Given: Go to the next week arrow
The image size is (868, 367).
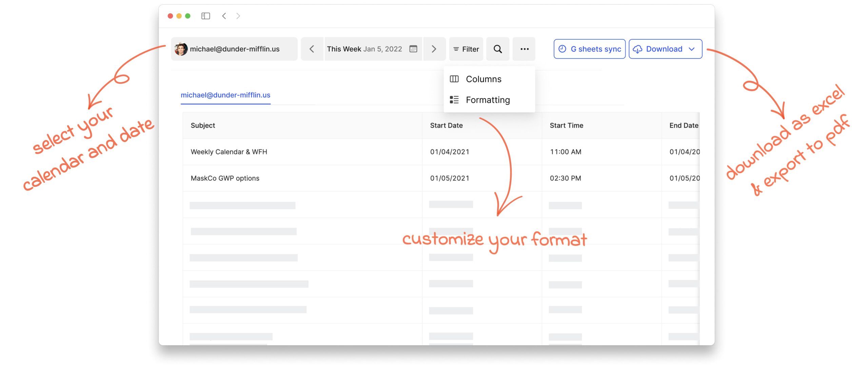Looking at the screenshot, I should tap(434, 49).
